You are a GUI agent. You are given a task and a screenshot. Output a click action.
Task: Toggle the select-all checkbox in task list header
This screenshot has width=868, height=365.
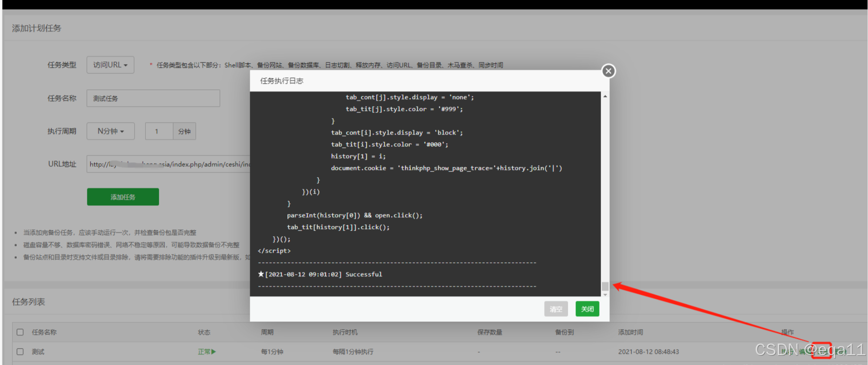pyautogui.click(x=20, y=332)
